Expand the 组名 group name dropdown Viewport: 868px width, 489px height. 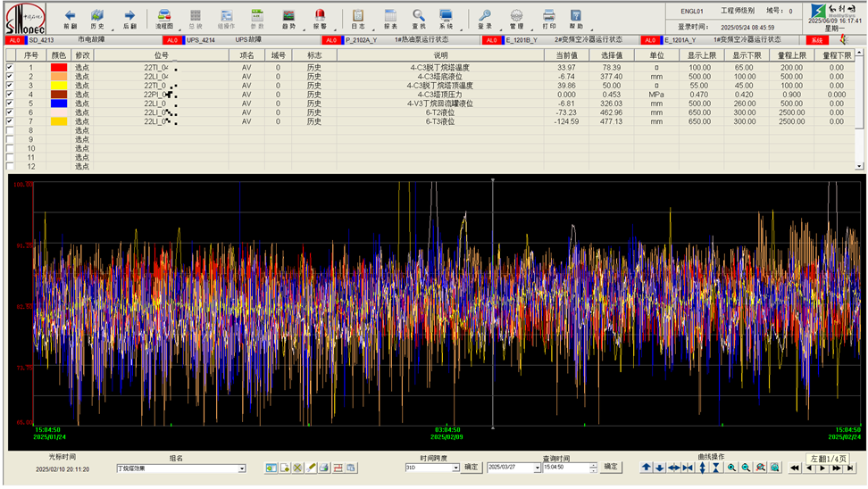(241, 468)
